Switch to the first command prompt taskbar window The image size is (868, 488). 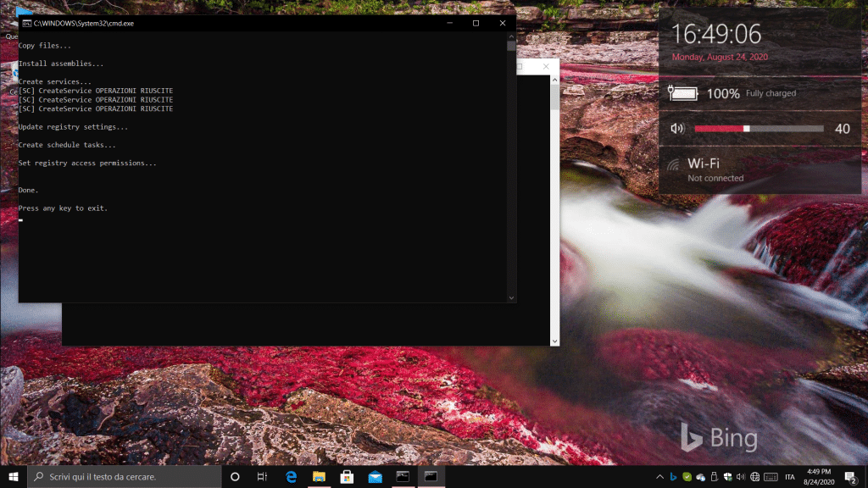[x=403, y=477]
